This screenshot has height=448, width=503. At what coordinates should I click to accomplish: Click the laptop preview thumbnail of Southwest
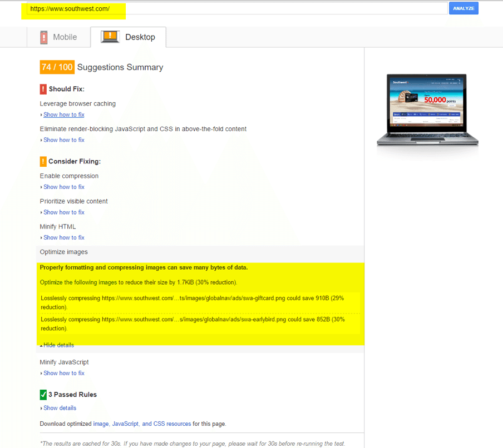427,109
